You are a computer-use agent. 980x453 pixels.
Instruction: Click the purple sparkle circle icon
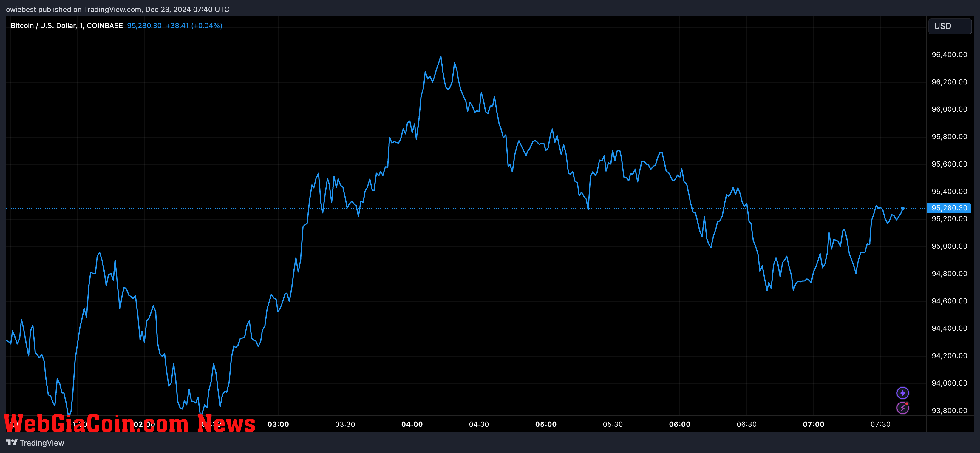click(902, 392)
